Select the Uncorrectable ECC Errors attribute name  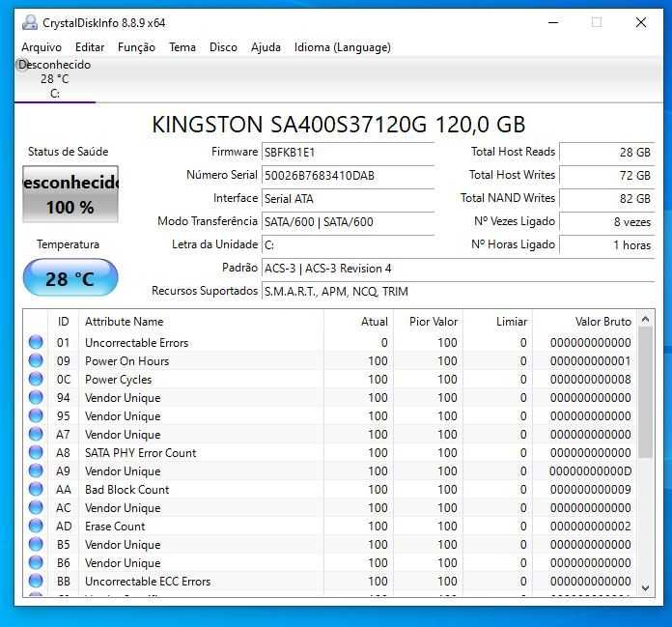(x=148, y=582)
